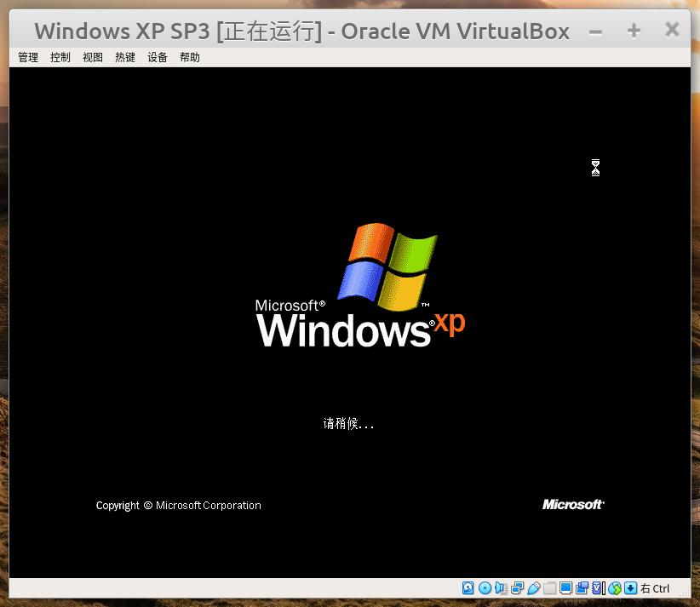Open the 控制 menu
700x607 pixels.
pyautogui.click(x=60, y=57)
